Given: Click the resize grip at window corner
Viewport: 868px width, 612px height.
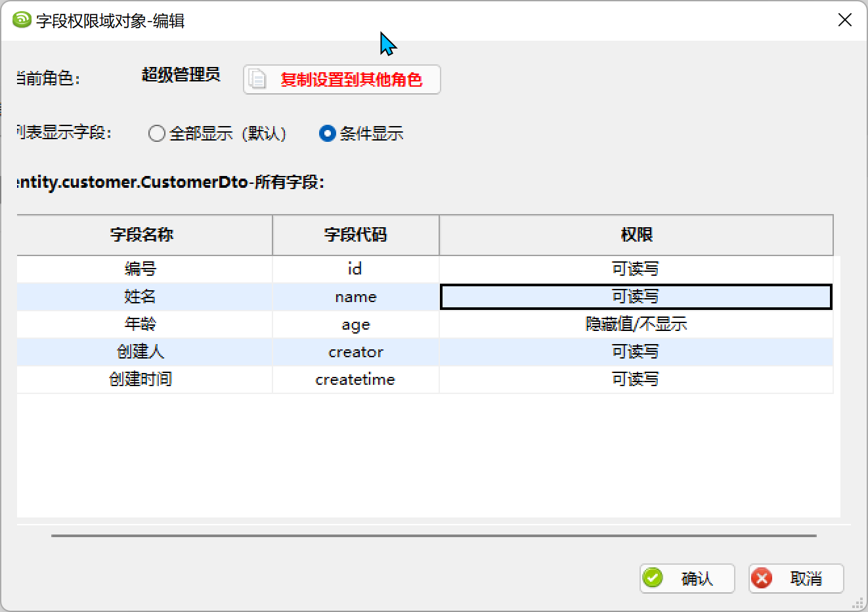Looking at the screenshot, I should point(858,603).
